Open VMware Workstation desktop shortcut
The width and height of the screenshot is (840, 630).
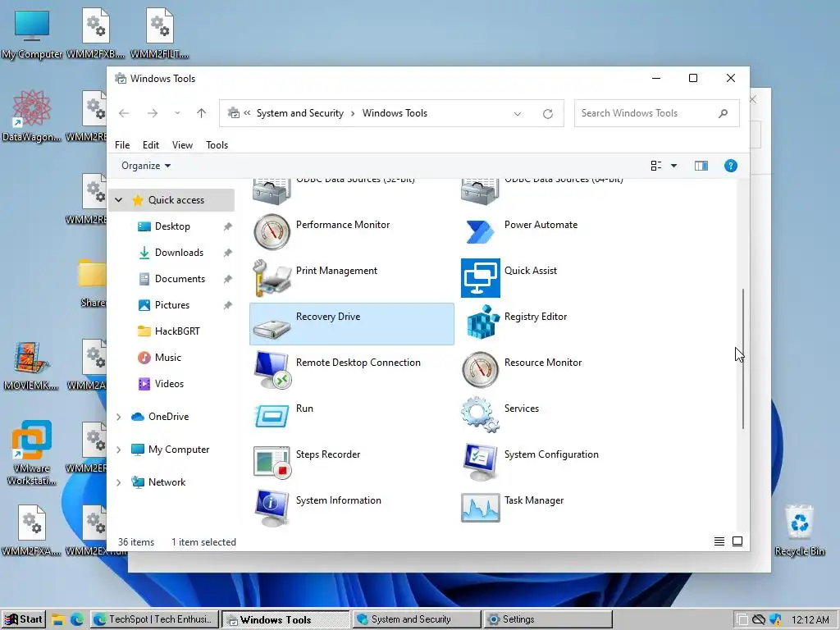click(x=32, y=453)
